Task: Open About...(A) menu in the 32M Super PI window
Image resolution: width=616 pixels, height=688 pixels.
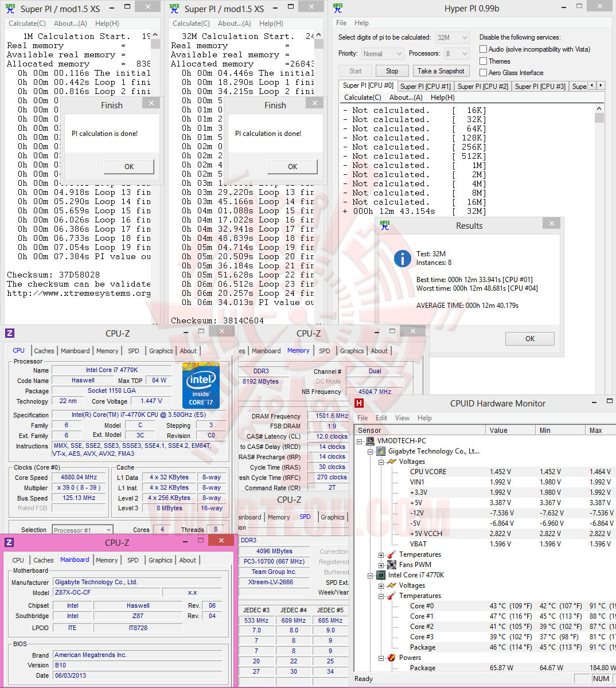Action: tap(234, 24)
